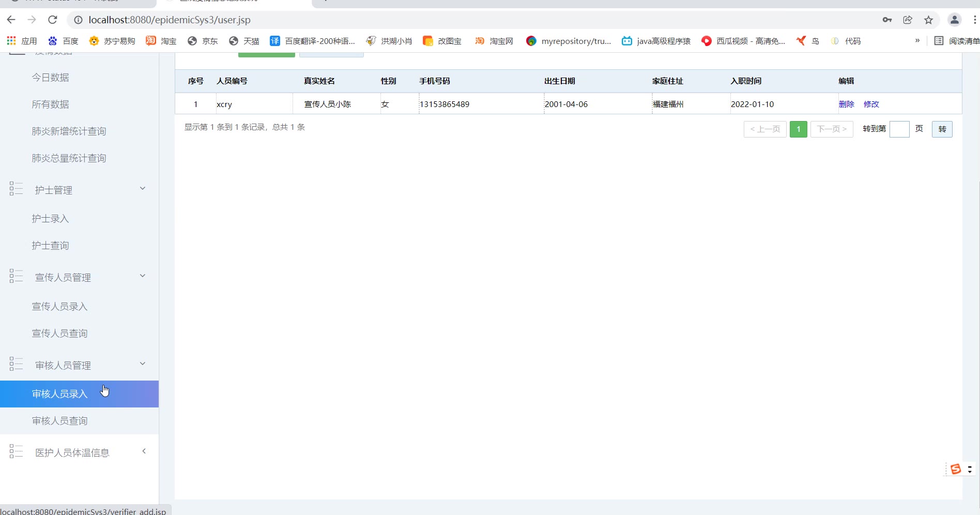Go to previous page (上一页)
This screenshot has height=515, width=980.
click(x=765, y=129)
